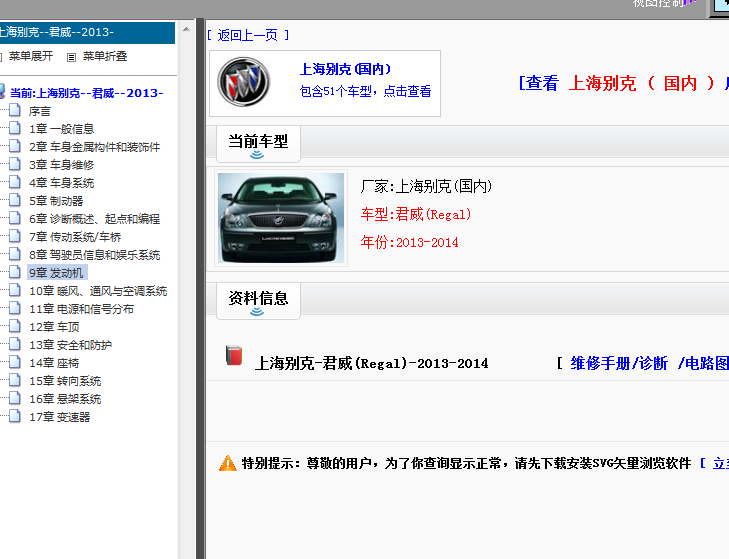Click the text 年份:2013-2014
729x559 pixels.
coord(409,242)
